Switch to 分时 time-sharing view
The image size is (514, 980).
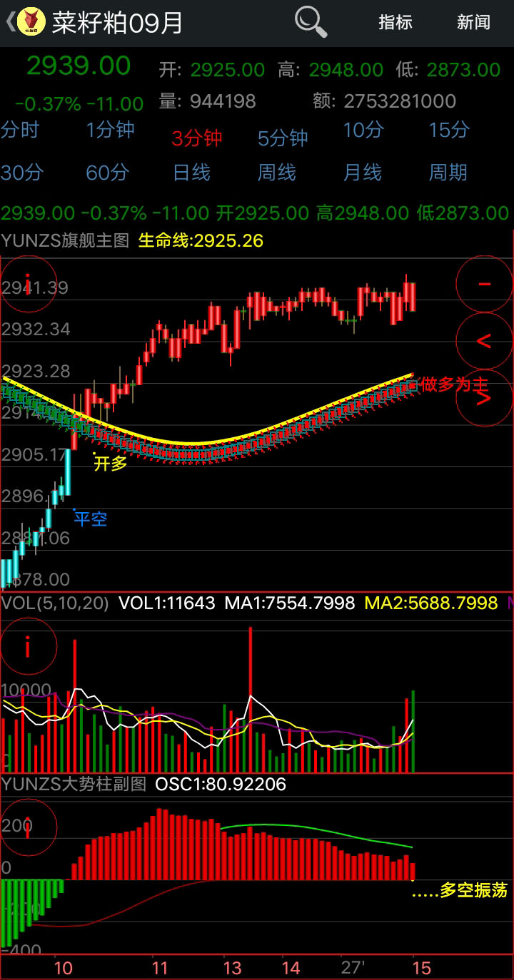pos(20,130)
